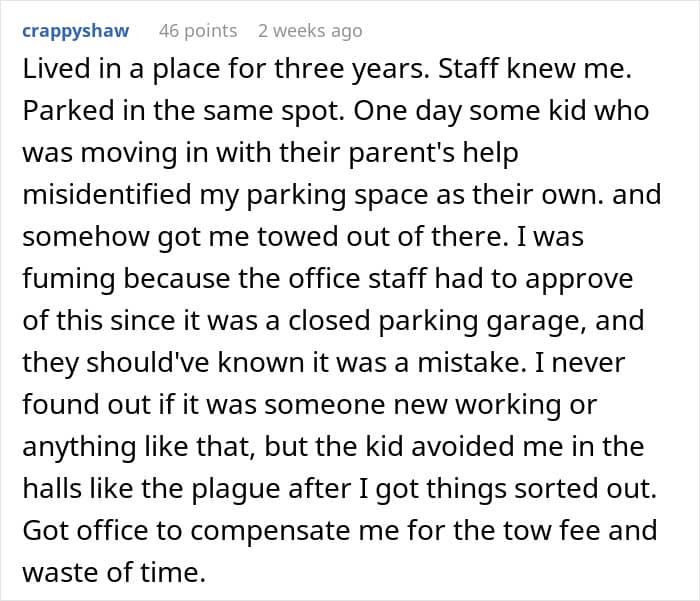Viewport: 700px width, 601px height.
Task: Open the '2 weeks ago' comment permalink
Action: [x=309, y=30]
